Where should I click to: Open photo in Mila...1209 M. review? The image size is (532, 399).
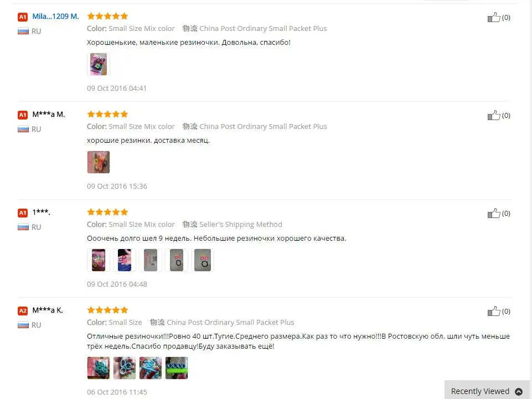99,64
